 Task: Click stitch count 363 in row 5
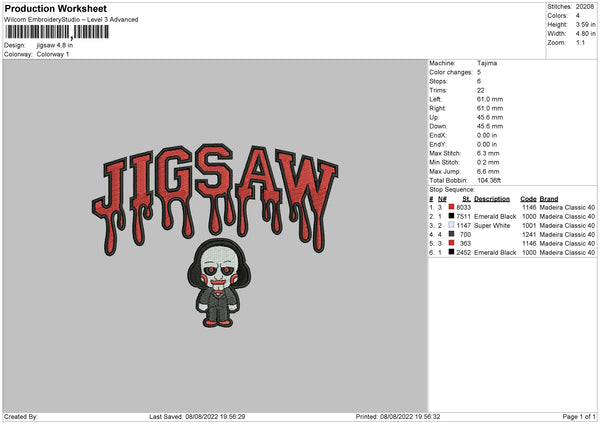465,243
